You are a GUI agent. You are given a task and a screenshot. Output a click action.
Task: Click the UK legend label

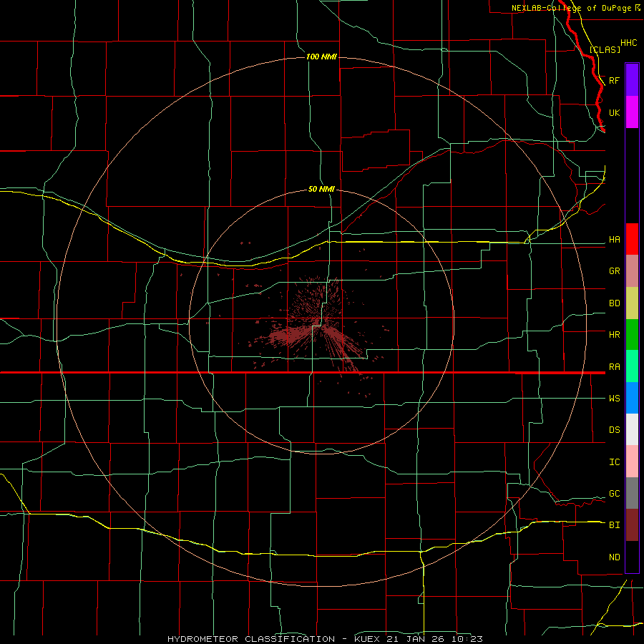[x=614, y=112]
